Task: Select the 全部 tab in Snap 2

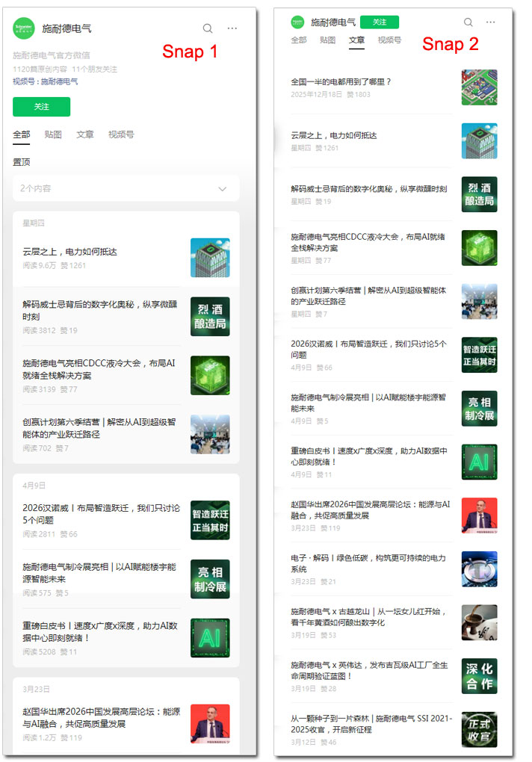Action: click(299, 40)
